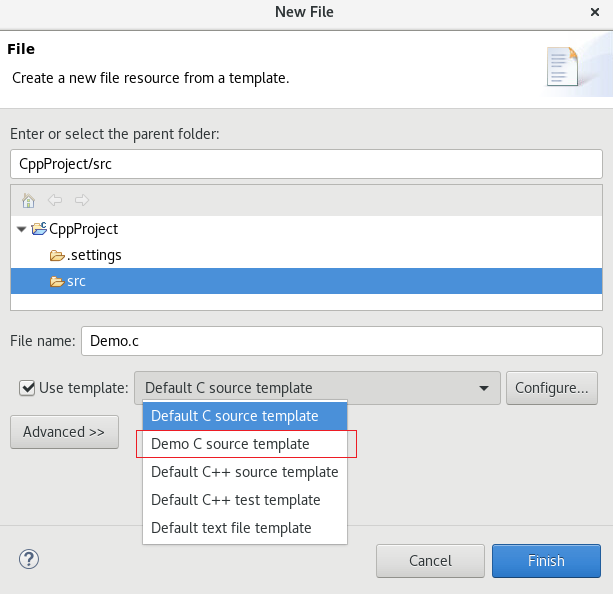Open the Configure... template settings

coord(553,388)
